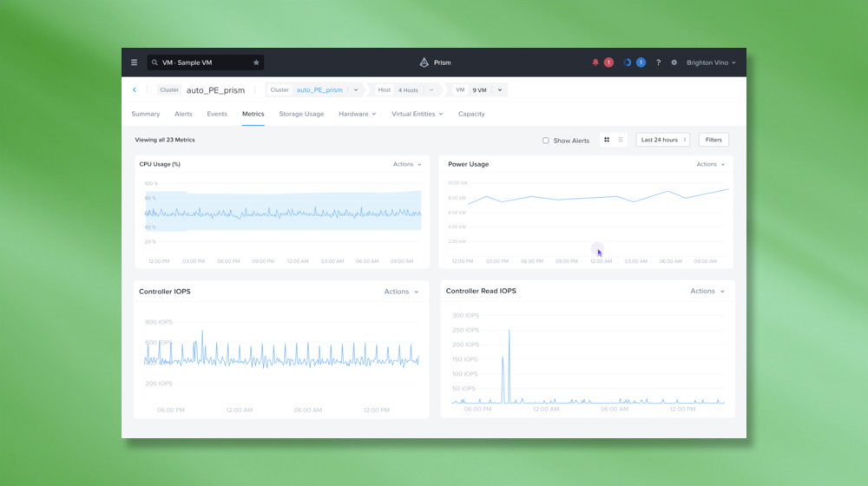The width and height of the screenshot is (868, 486).
Task: Open the Brighton Vino user menu
Action: coord(711,62)
